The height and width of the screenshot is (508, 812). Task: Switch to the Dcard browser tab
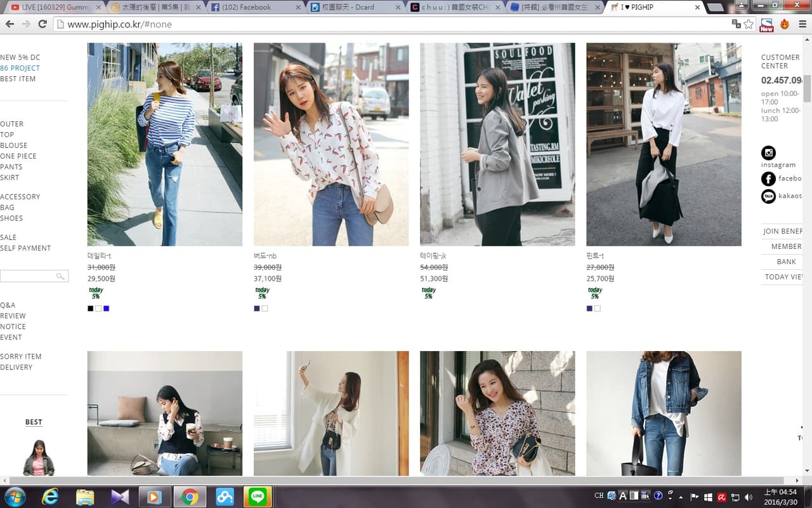point(355,8)
